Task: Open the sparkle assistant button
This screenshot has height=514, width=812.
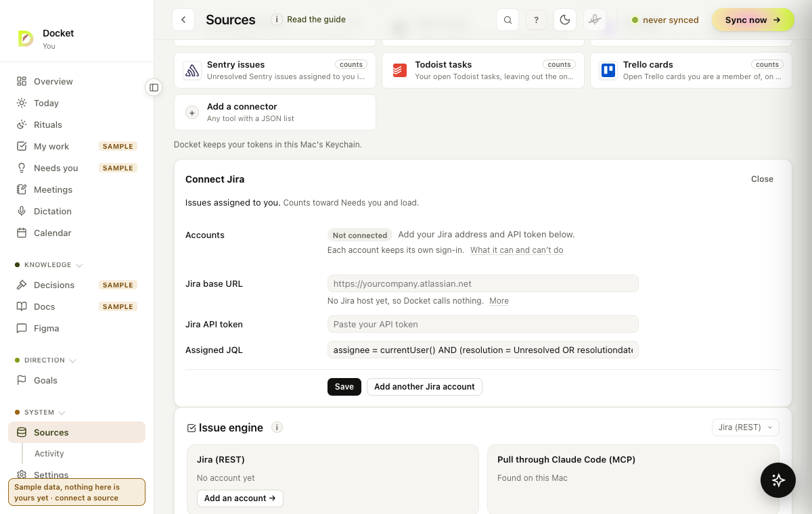Action: (x=778, y=480)
